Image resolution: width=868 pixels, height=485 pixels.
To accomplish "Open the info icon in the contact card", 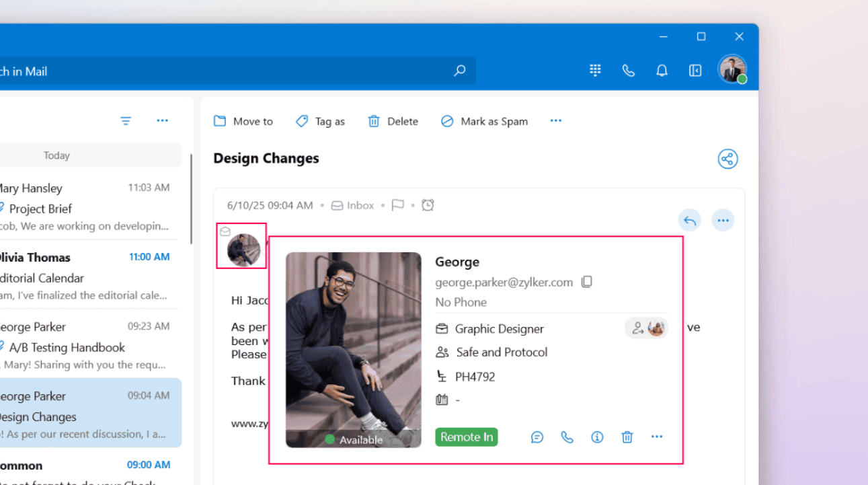I will 597,437.
